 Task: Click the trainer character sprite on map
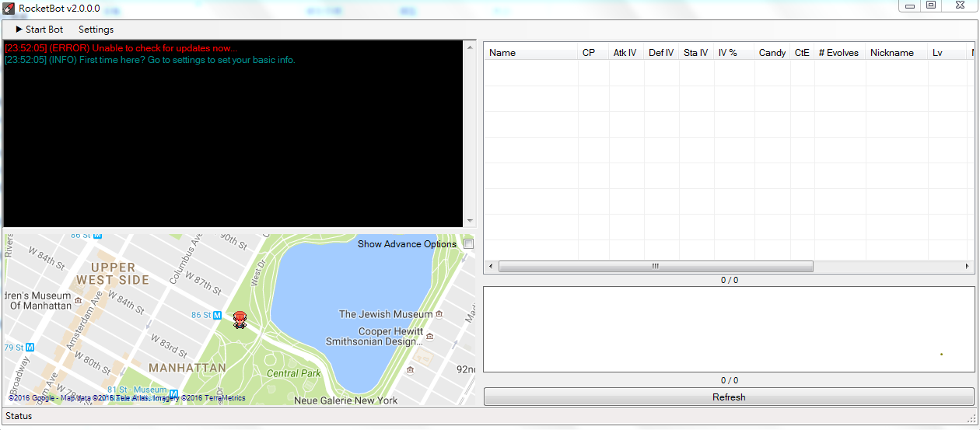[x=240, y=320]
